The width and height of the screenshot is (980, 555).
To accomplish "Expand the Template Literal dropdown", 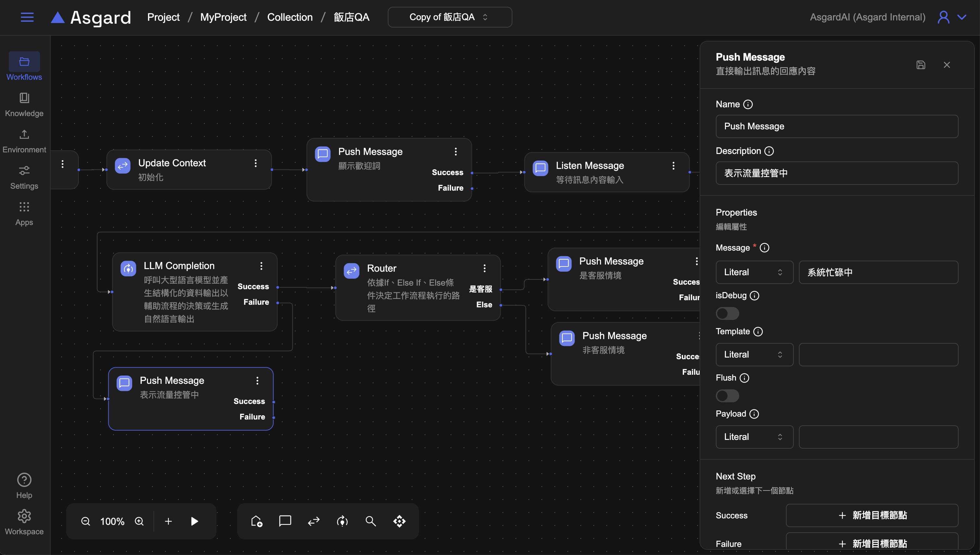I will click(754, 355).
